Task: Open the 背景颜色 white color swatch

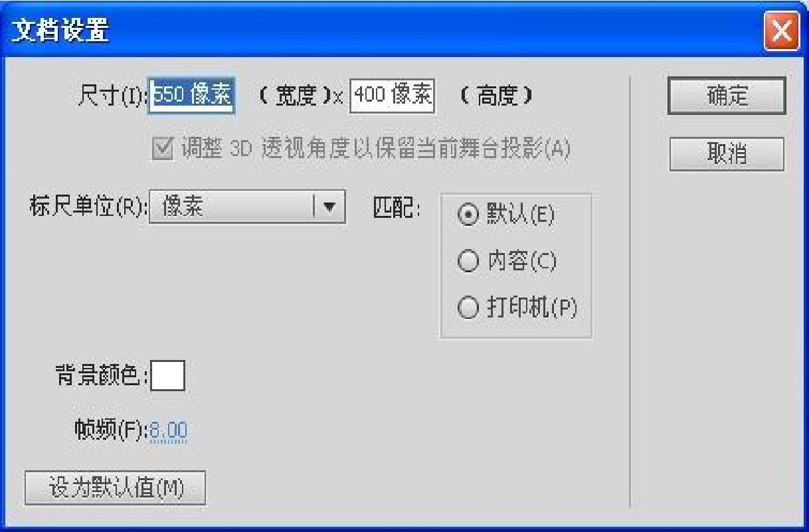Action: (168, 376)
